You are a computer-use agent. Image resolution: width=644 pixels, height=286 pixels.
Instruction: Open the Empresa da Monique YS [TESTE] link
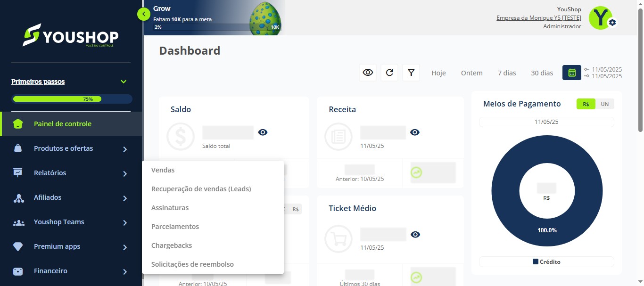point(539,18)
